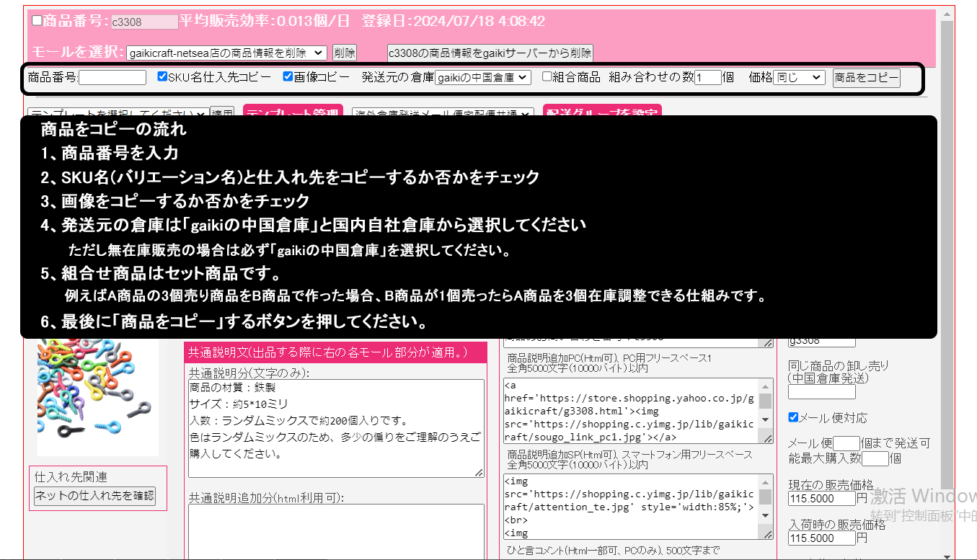Click the resize handle of 共通説明分 textarea
Image resolution: width=977 pixels, height=560 pixels.
click(479, 472)
